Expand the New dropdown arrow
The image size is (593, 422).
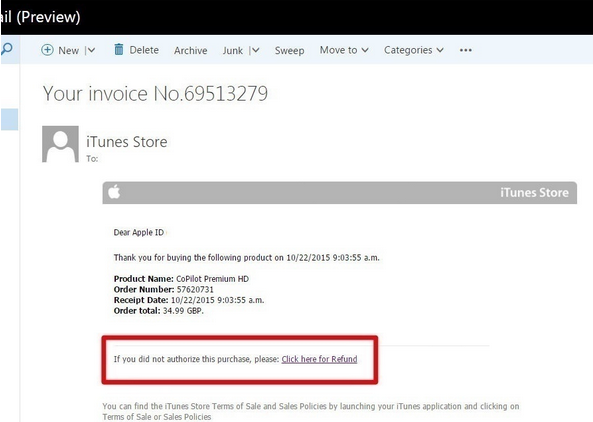(91, 50)
